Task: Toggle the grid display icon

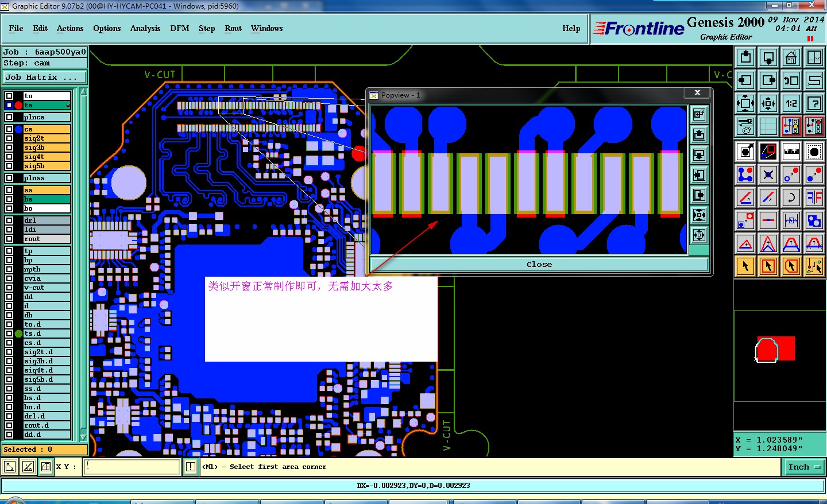Action: pos(768,126)
